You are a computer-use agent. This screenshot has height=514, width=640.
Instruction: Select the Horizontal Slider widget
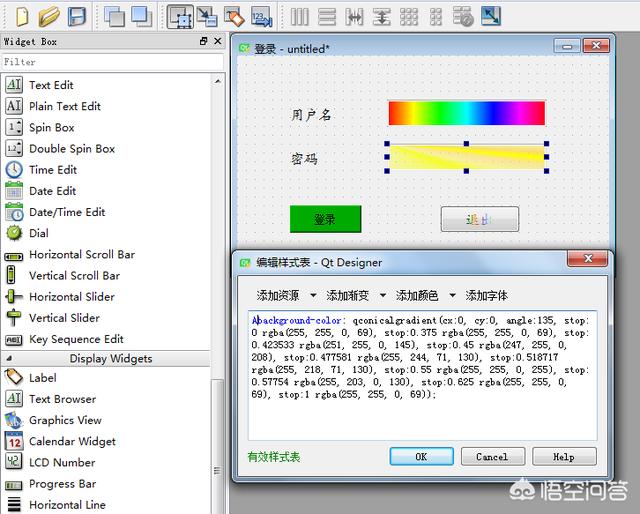(71, 297)
